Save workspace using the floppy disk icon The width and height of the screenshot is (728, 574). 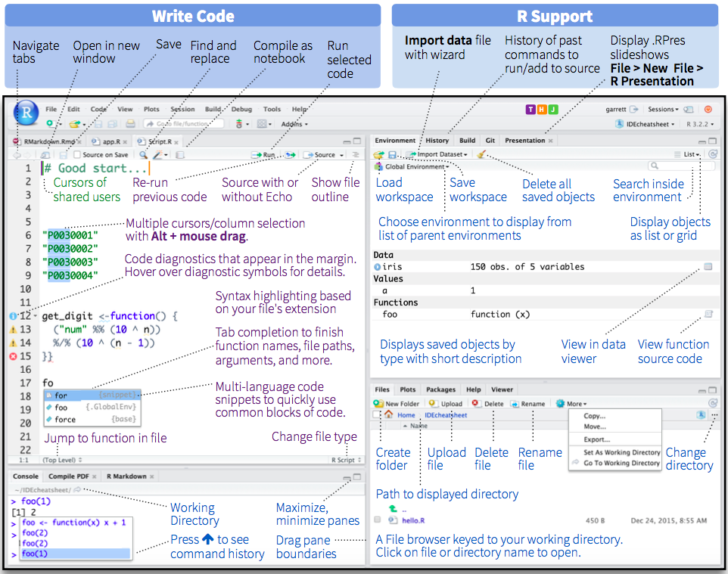tap(393, 154)
